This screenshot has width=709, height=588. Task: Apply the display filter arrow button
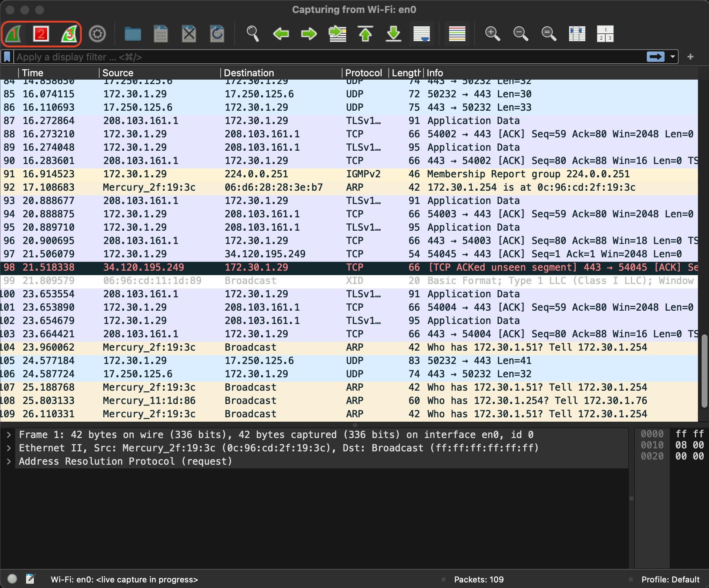(656, 57)
